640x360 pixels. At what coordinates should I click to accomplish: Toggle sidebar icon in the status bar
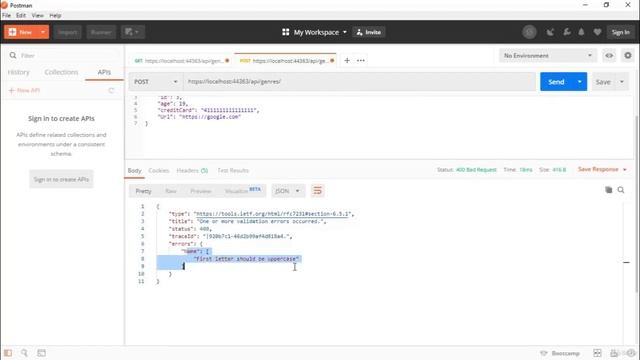click(8, 353)
